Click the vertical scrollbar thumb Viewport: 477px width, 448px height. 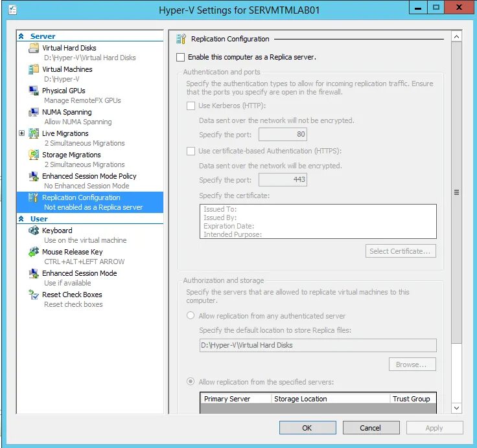456,193
